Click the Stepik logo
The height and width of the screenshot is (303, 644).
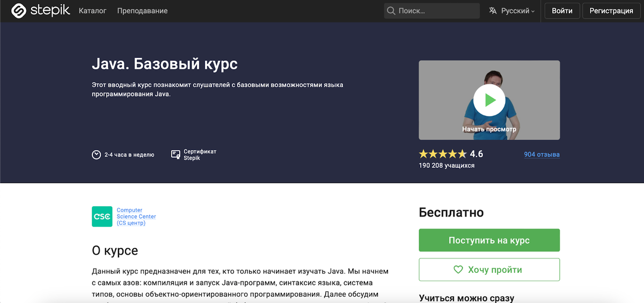41,10
